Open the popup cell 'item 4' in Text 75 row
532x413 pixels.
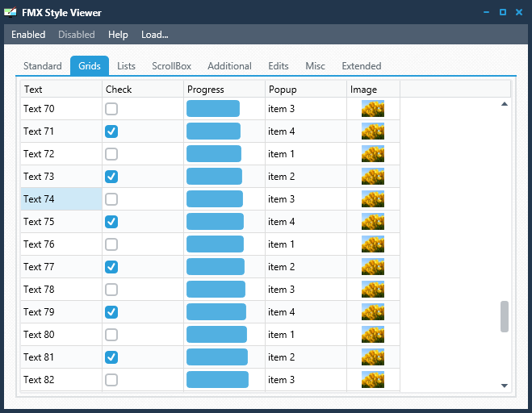tap(306, 221)
